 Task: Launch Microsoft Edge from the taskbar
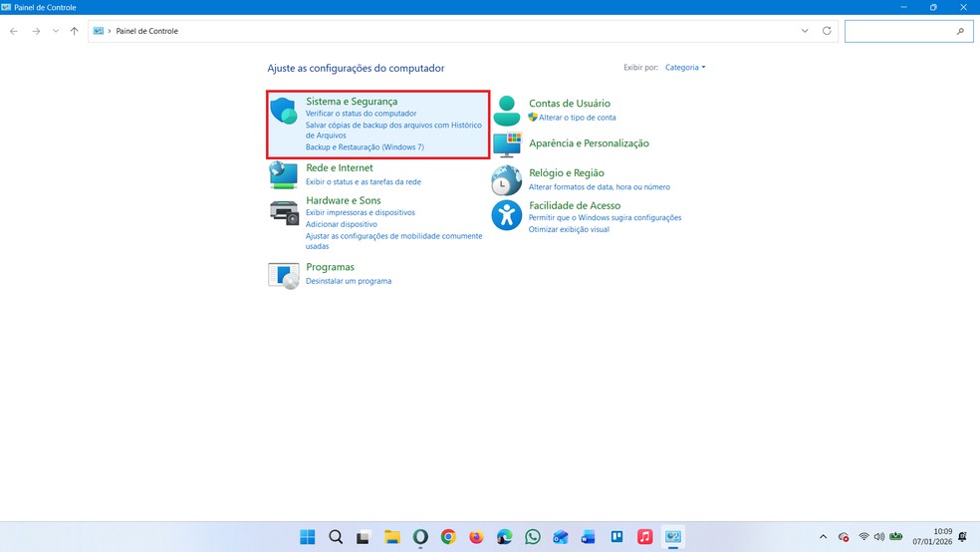(x=504, y=537)
